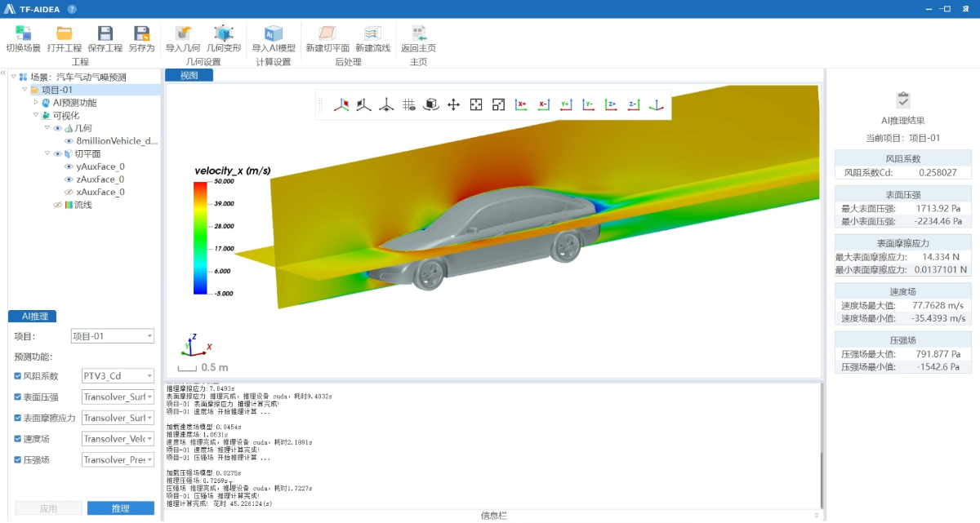Set view to X+ direction
Image resolution: width=980 pixels, height=523 pixels.
point(521,104)
